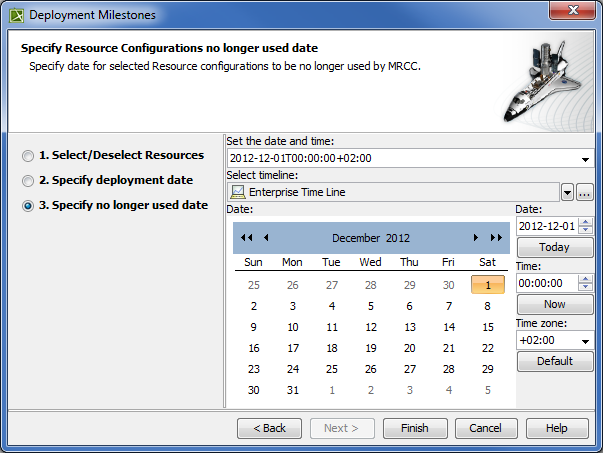Click the Finish button
The height and width of the screenshot is (453, 603).
click(415, 428)
